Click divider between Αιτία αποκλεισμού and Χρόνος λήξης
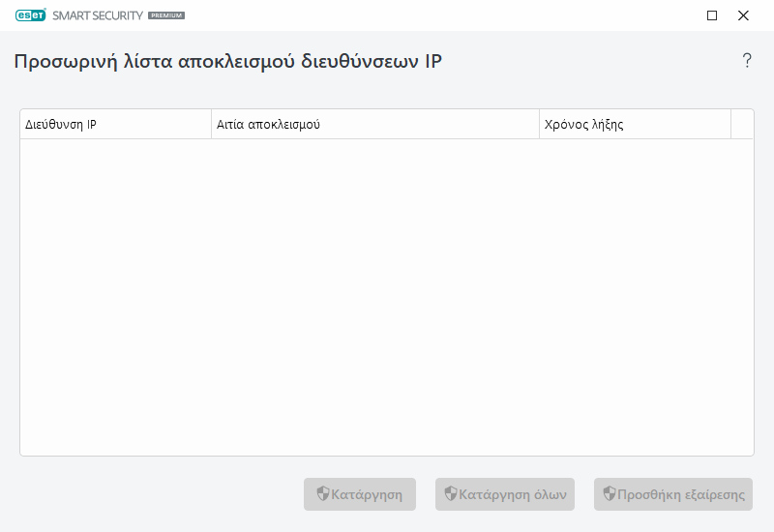 pyautogui.click(x=539, y=125)
